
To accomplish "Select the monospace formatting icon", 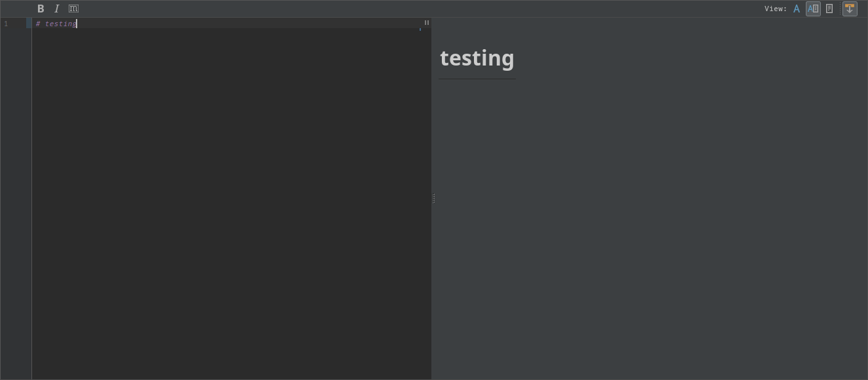I will (x=73, y=9).
